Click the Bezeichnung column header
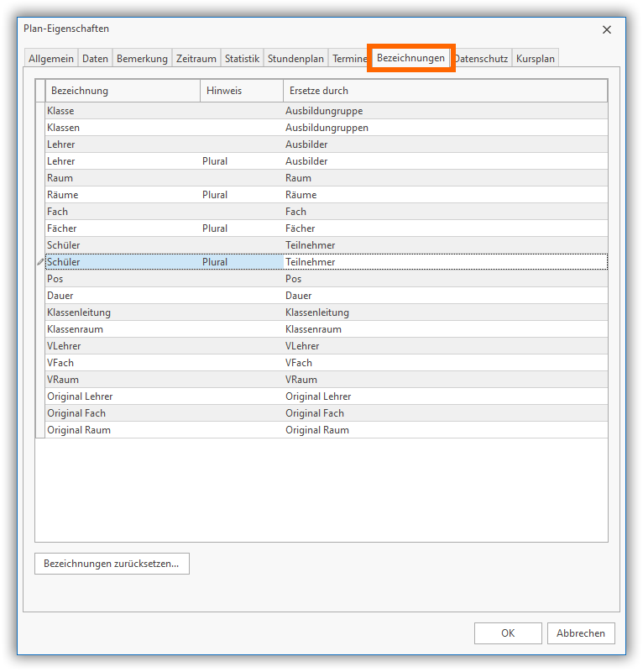Viewport: 643px width, 672px height. [x=123, y=91]
